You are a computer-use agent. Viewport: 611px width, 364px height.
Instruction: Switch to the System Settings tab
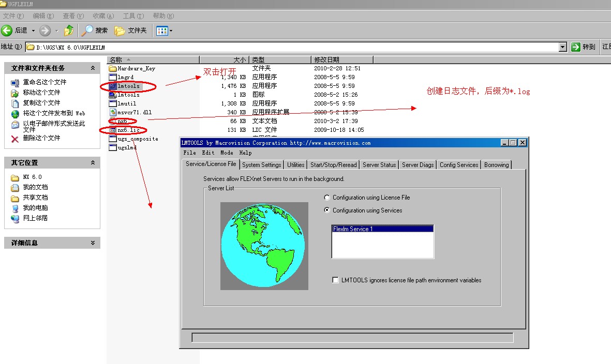tap(261, 164)
